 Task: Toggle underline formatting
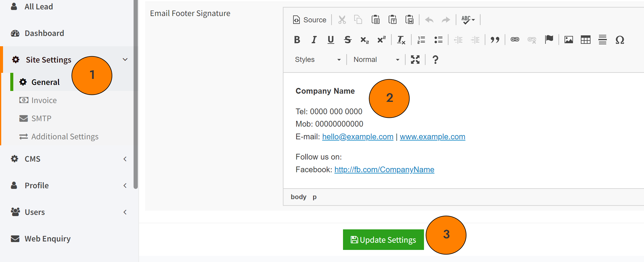(331, 40)
